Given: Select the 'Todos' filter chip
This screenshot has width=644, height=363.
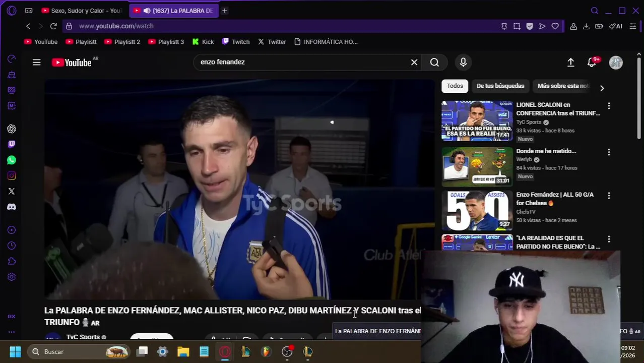Looking at the screenshot, I should (x=455, y=86).
